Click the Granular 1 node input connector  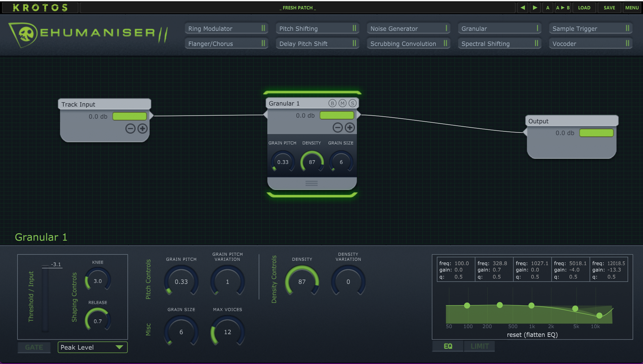[266, 115]
